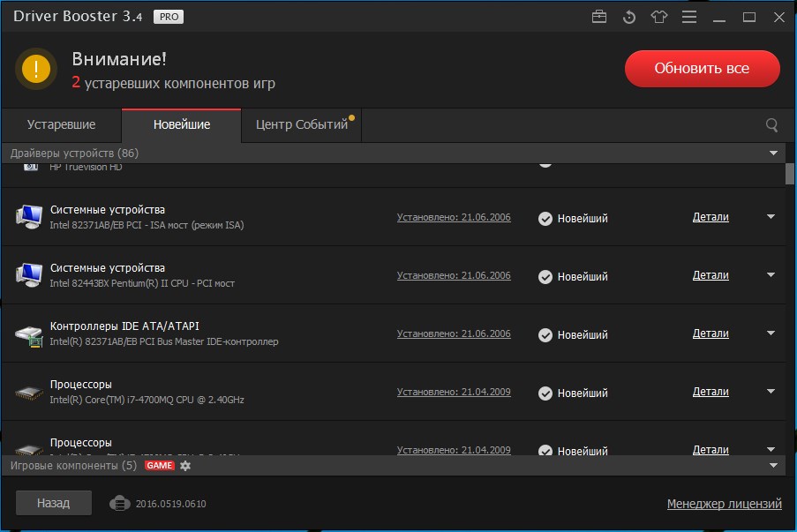The height and width of the screenshot is (532, 797).
Task: Click the checkmark icon for i7-4700MQ 2.40GHz row
Action: tap(545, 393)
